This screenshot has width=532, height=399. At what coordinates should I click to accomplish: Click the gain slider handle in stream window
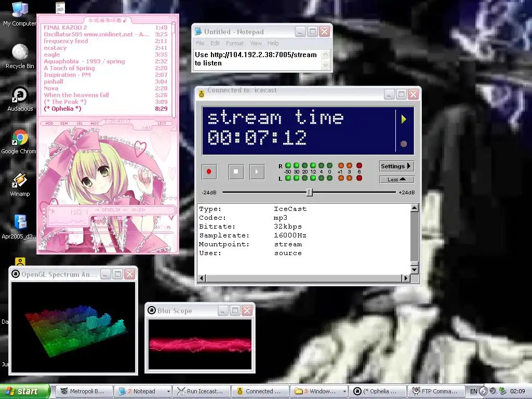tap(310, 192)
